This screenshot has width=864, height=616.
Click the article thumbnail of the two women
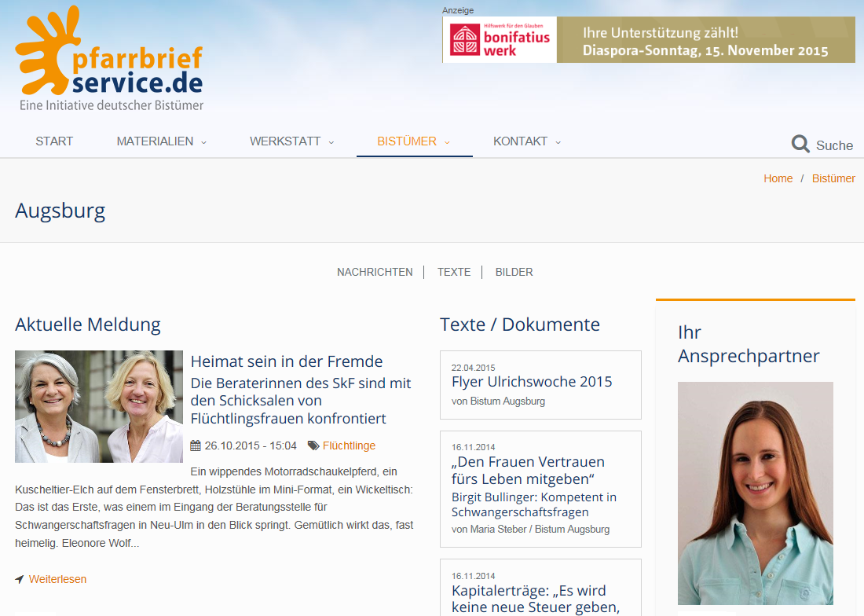(98, 406)
